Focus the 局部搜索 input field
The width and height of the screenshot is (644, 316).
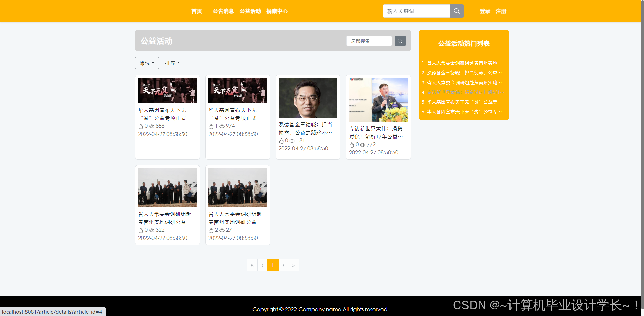pyautogui.click(x=369, y=41)
